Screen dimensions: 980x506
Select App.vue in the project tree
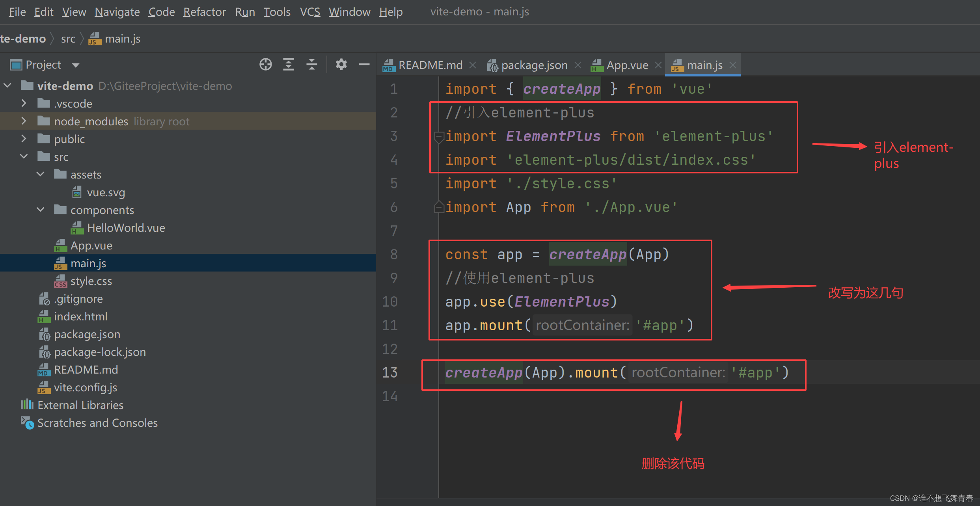tap(91, 246)
